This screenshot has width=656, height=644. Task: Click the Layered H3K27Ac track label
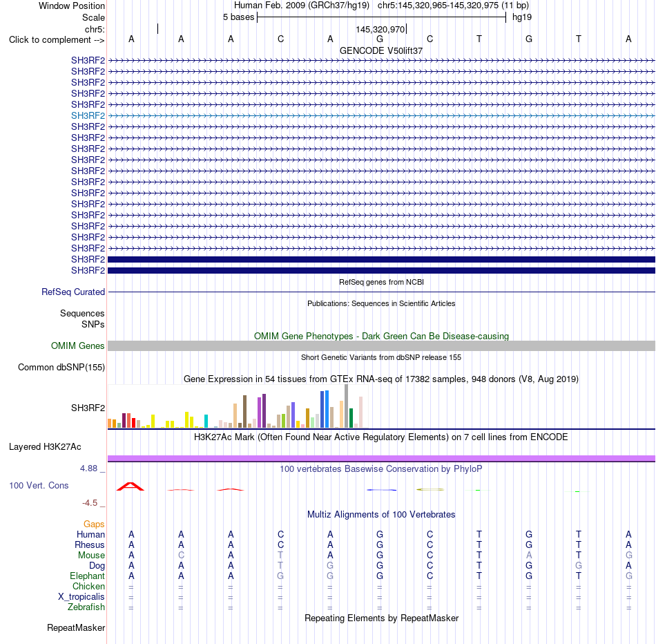pos(45,447)
